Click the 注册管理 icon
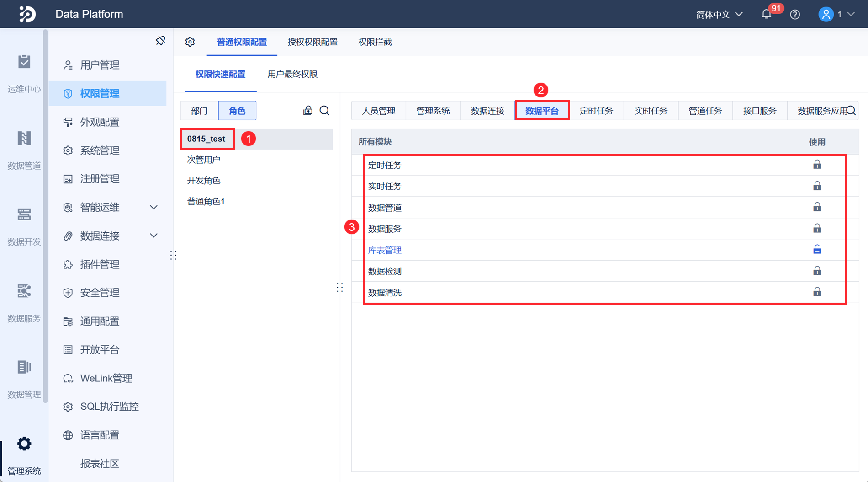The height and width of the screenshot is (482, 868). pyautogui.click(x=68, y=179)
